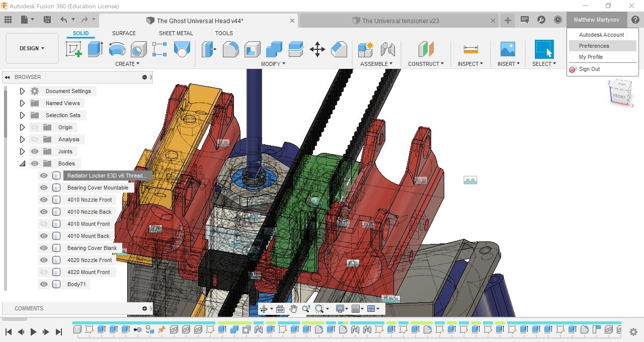644x342 pixels.
Task: Activate the Move/Copy tool
Action: pos(317,49)
